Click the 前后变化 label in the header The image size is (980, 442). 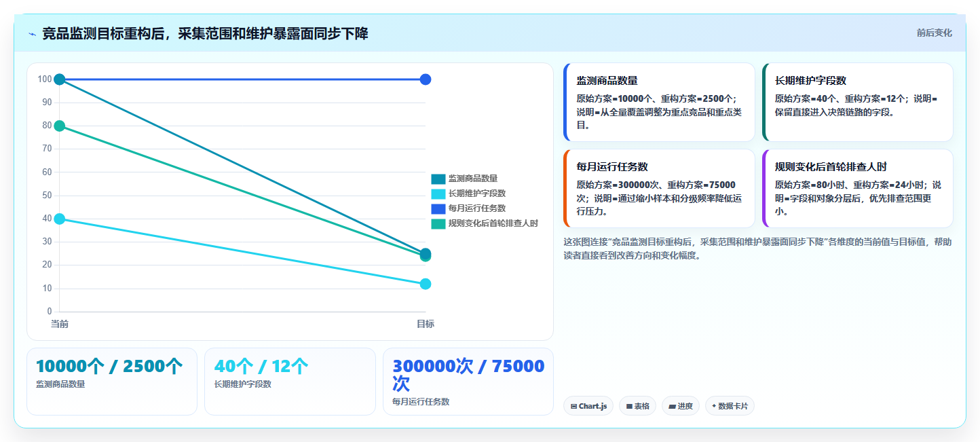pos(934,33)
